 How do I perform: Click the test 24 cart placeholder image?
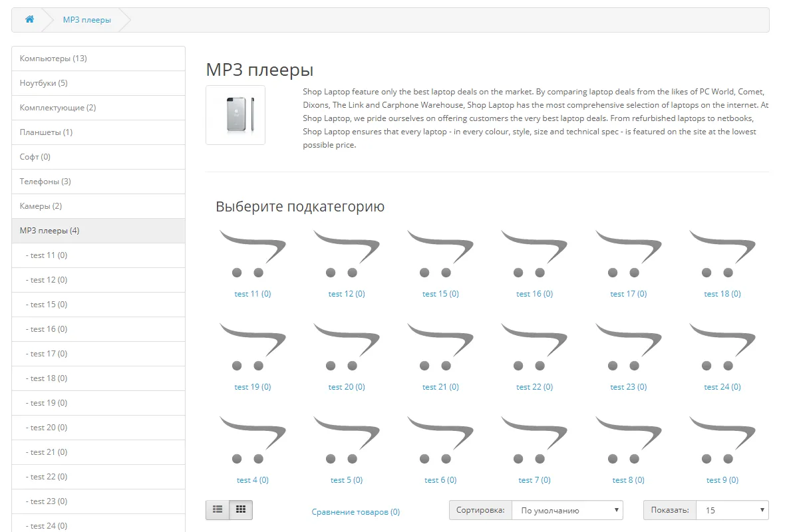click(x=722, y=346)
